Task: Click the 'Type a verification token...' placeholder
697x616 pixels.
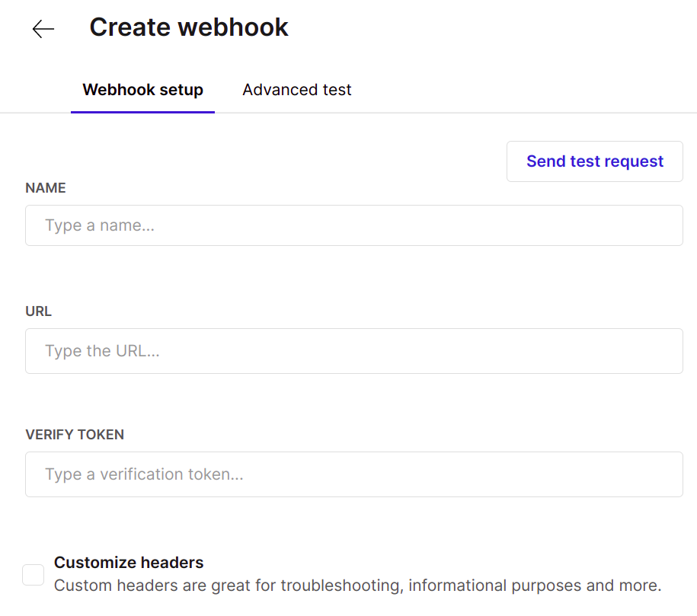Action: point(144,474)
